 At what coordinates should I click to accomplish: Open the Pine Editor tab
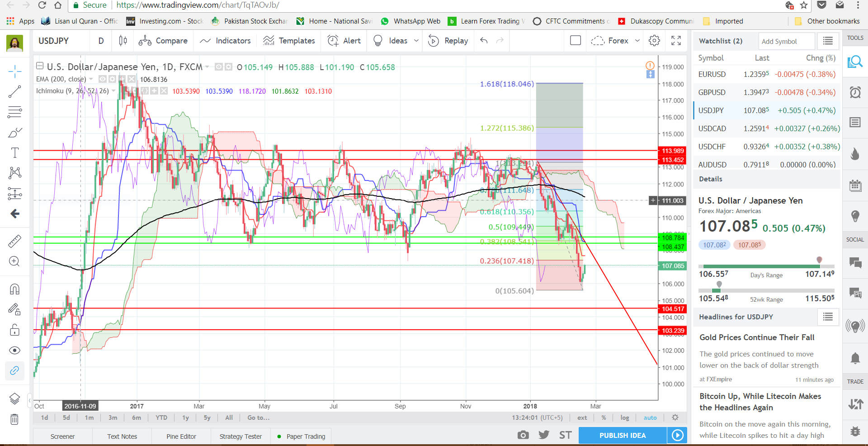181,437
